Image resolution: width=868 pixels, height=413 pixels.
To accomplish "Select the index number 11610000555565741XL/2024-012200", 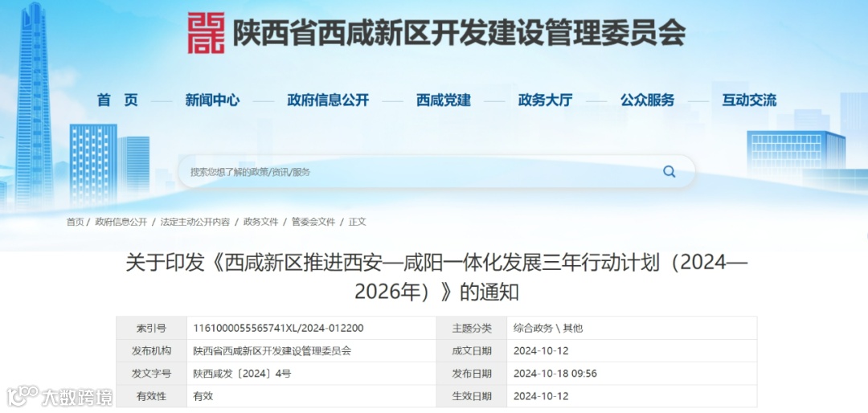I will point(278,329).
